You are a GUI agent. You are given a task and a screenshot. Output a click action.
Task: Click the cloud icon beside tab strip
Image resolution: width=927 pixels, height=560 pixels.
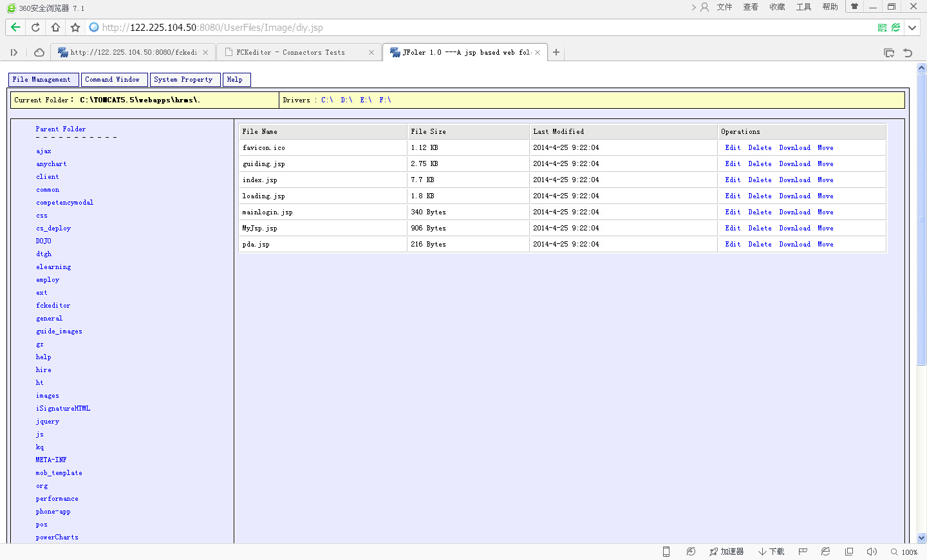[x=39, y=53]
